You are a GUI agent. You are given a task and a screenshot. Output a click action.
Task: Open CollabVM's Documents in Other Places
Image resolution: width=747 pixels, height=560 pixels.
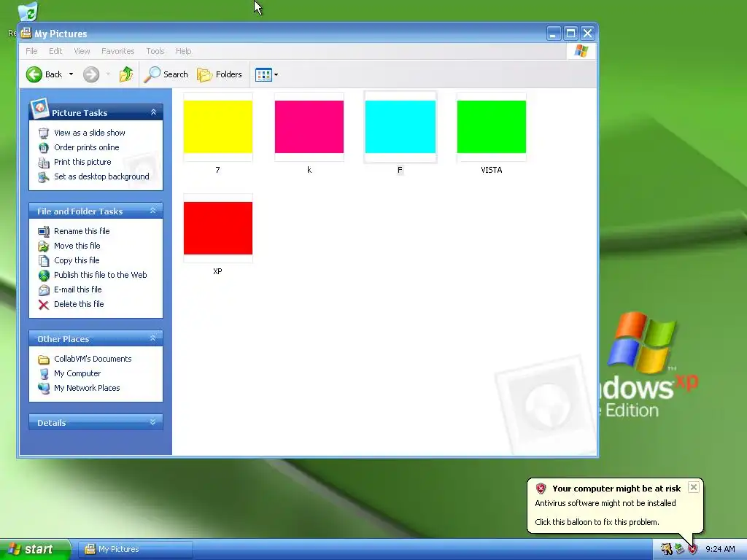[93, 359]
